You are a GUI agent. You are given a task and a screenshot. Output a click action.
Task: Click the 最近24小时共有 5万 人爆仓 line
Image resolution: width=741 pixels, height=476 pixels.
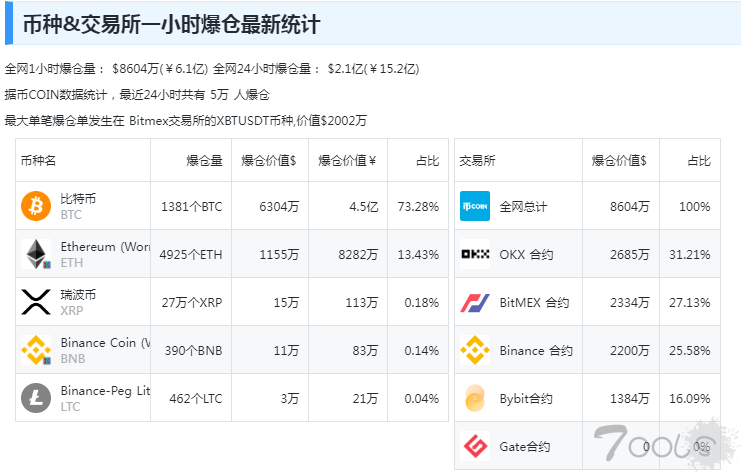[137, 95]
